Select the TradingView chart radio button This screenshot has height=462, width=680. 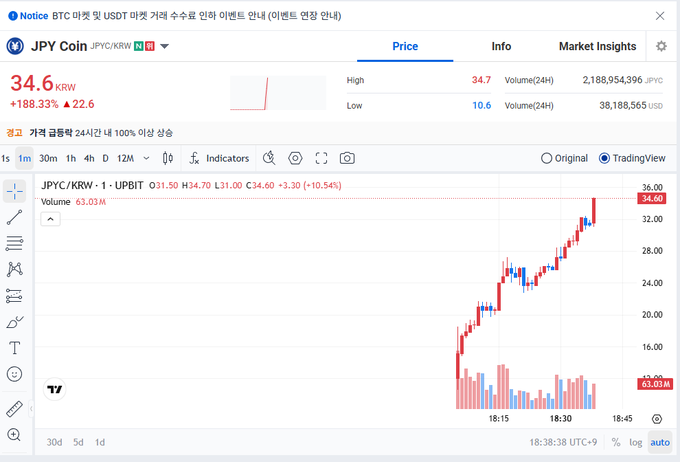[604, 158]
